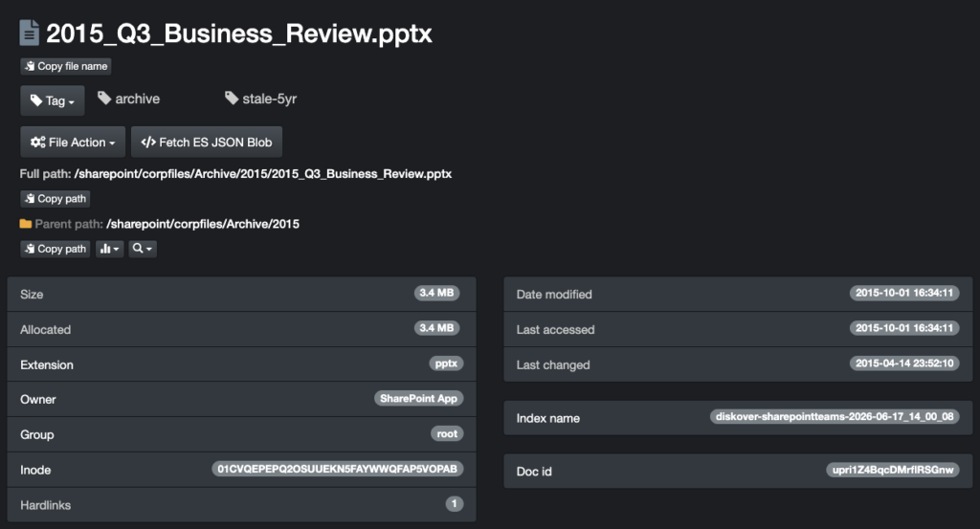
Task: Click the Date modified label
Action: (554, 295)
